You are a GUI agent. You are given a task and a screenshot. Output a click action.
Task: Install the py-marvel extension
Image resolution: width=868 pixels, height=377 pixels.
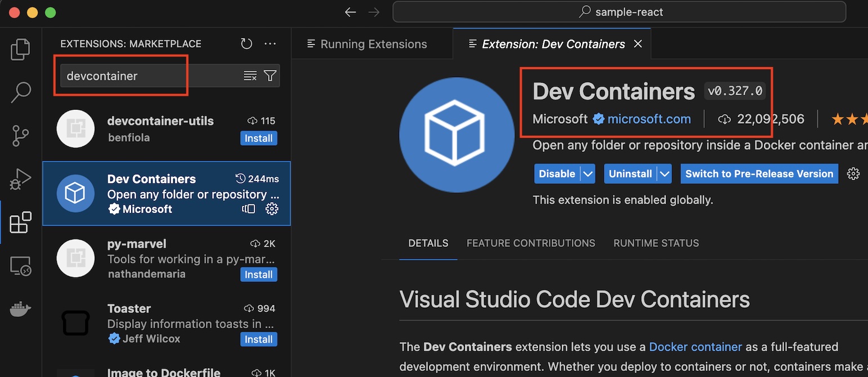(x=259, y=275)
